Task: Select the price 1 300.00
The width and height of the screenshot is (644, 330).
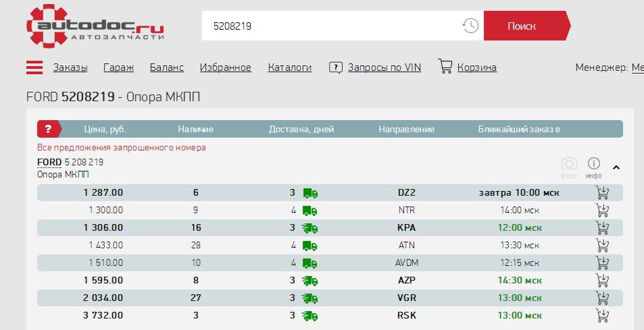Action: pyautogui.click(x=106, y=211)
